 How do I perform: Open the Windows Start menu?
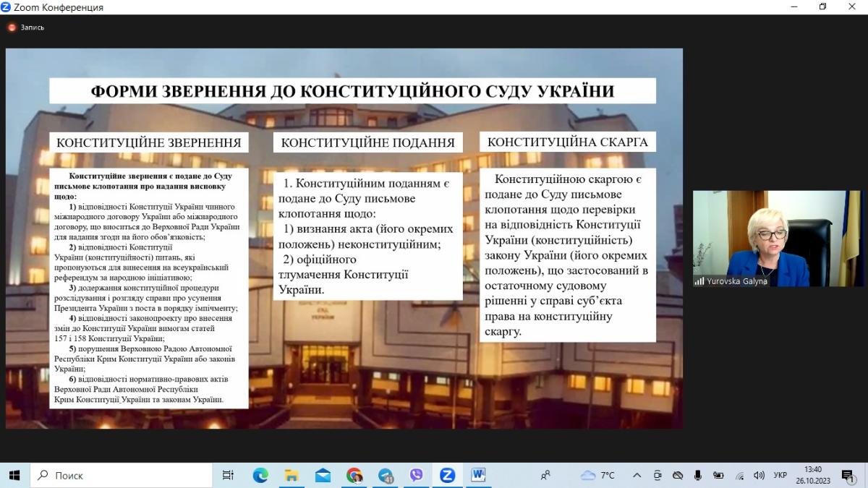click(14, 475)
